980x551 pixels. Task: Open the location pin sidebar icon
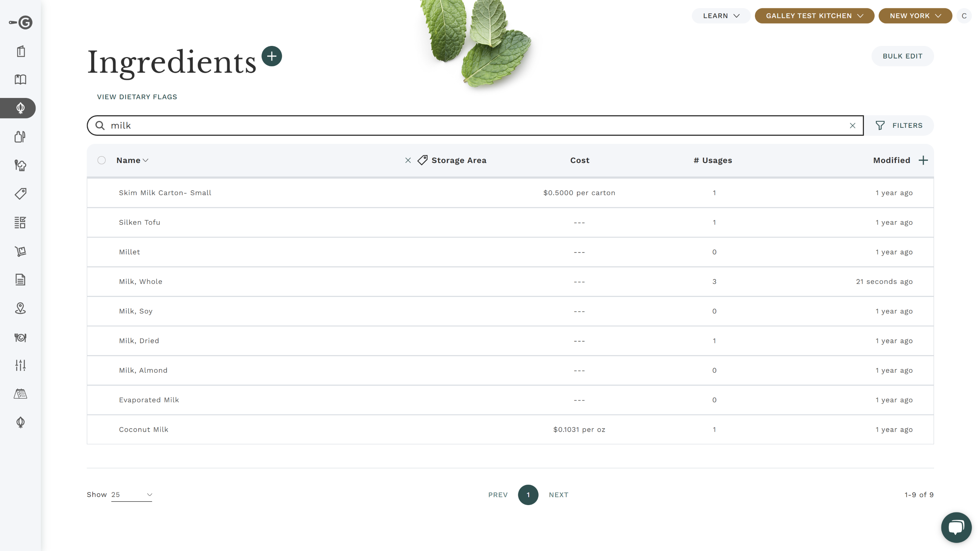click(x=20, y=308)
